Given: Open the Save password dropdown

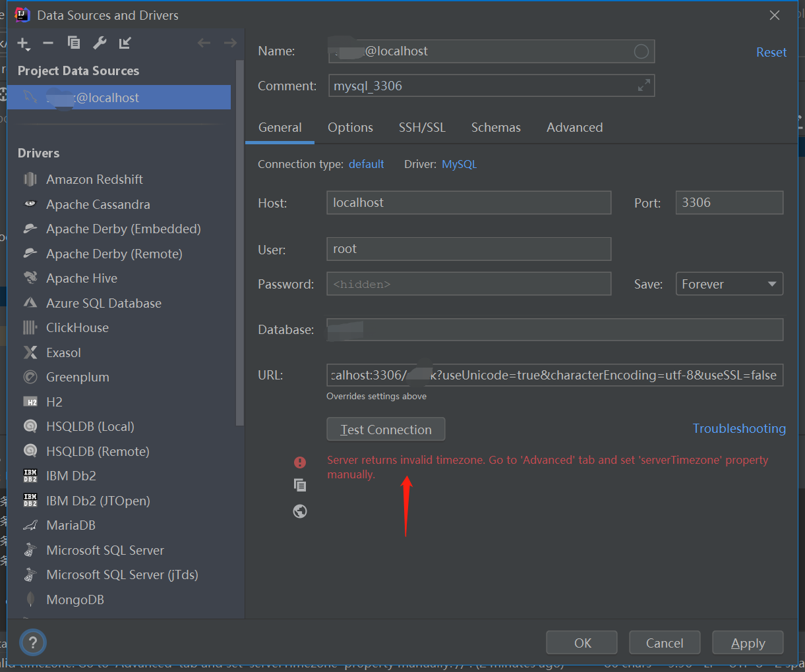Looking at the screenshot, I should click(x=729, y=284).
